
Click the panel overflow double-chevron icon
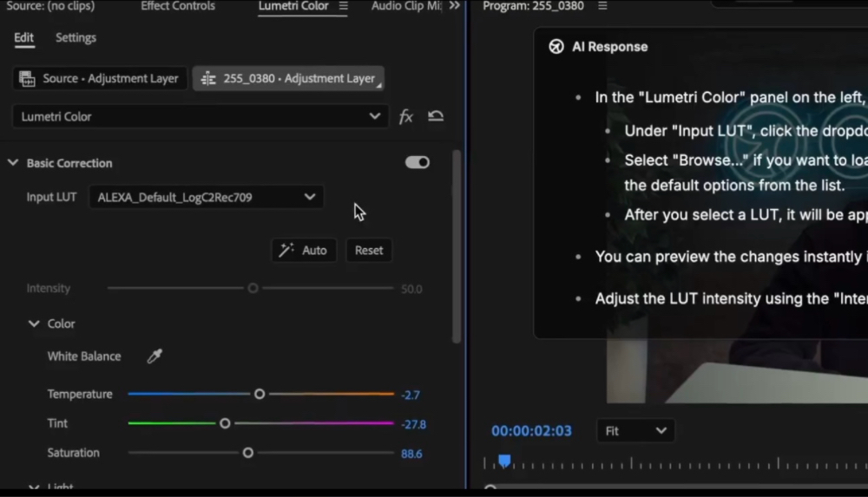point(454,6)
